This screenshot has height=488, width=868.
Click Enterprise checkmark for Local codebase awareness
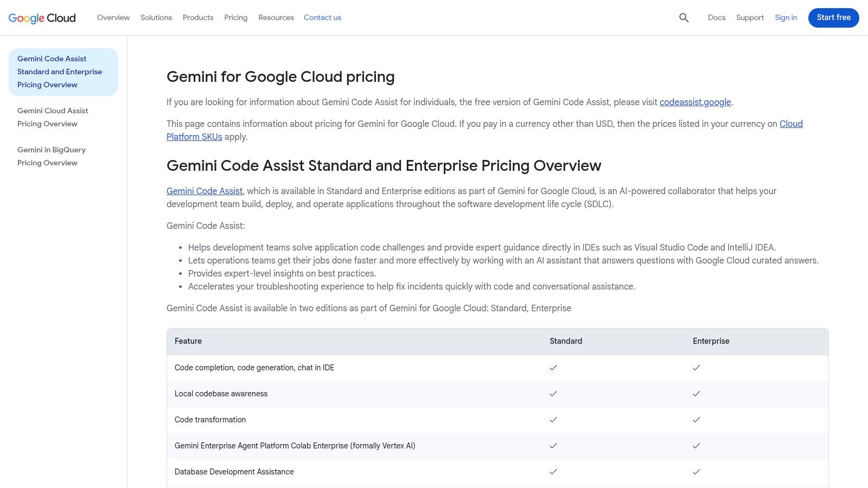(697, 394)
